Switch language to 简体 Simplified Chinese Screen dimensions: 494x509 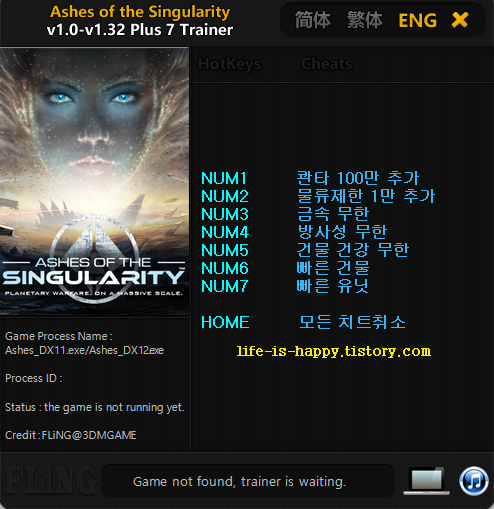[x=313, y=20]
